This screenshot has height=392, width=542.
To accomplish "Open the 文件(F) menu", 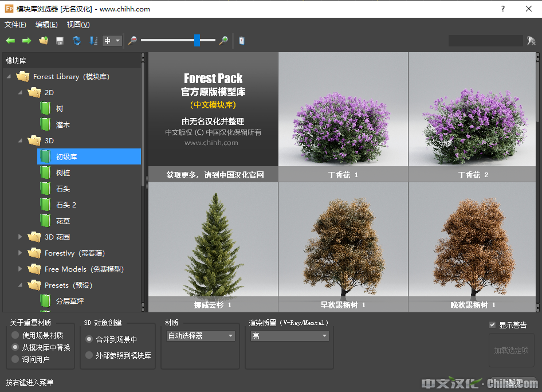I will tap(15, 25).
